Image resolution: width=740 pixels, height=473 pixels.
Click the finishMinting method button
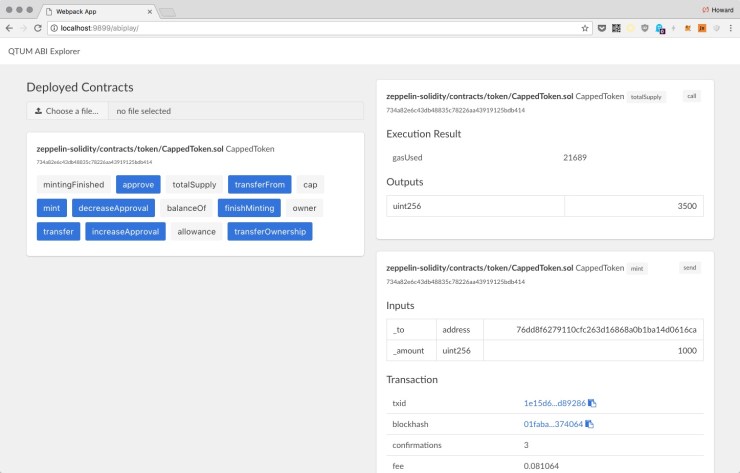[x=246, y=208]
